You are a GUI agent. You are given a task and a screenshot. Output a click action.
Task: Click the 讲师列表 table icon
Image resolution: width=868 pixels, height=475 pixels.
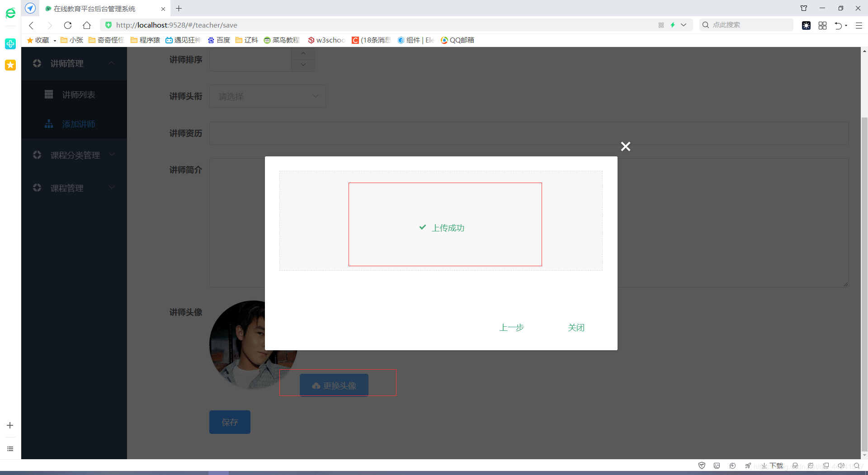pyautogui.click(x=49, y=94)
